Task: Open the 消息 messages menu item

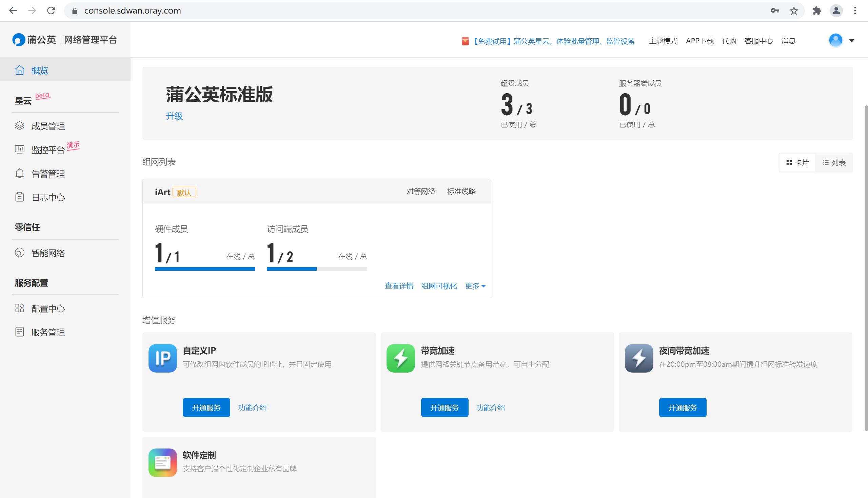Action: coord(789,41)
